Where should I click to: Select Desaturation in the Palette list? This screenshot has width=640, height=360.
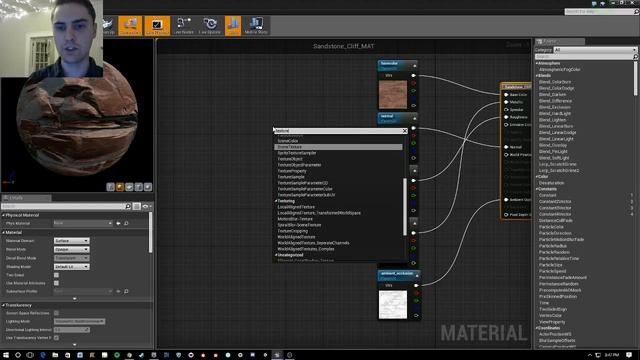[551, 183]
